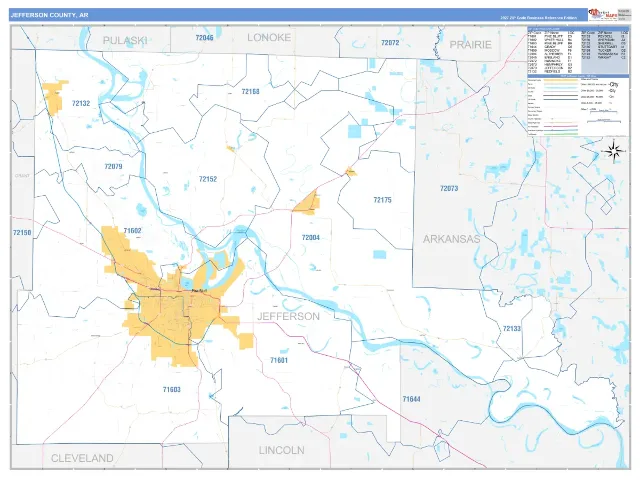Click the ZIP Code Business Reference Edition subtitle
Viewport: 640px width, 480px height.
(539, 18)
